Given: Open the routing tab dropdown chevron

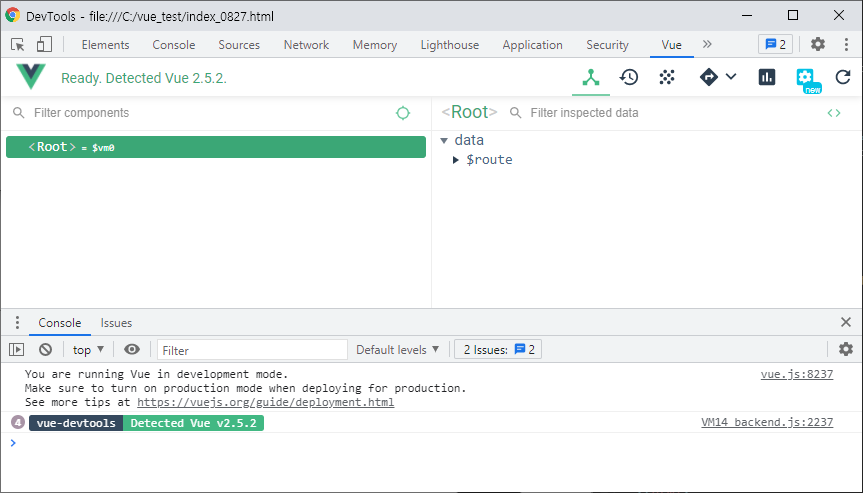Looking at the screenshot, I should tap(731, 77).
